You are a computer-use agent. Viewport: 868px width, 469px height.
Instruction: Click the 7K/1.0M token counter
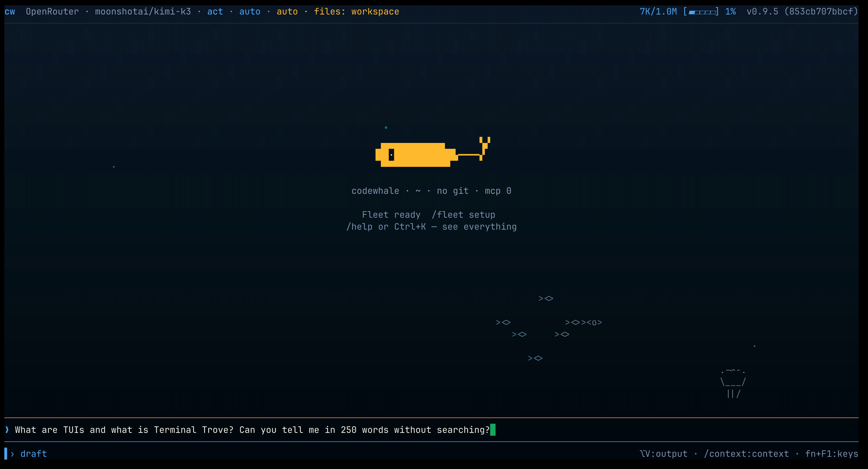[x=658, y=12]
